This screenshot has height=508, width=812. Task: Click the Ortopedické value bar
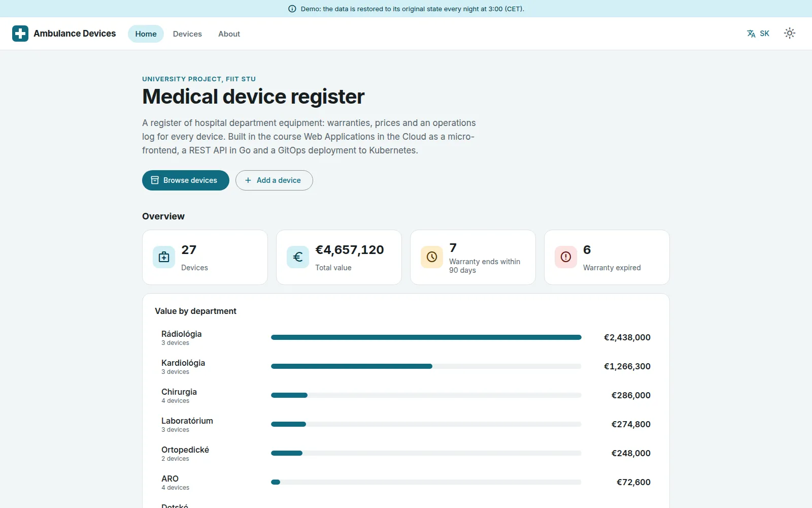point(426,453)
